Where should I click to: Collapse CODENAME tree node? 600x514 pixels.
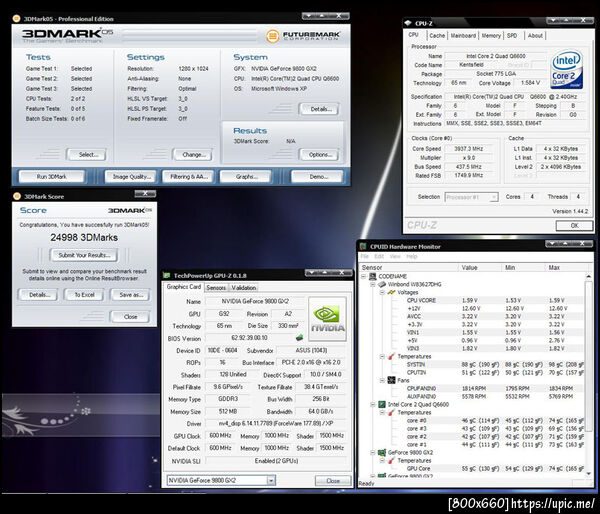point(364,276)
